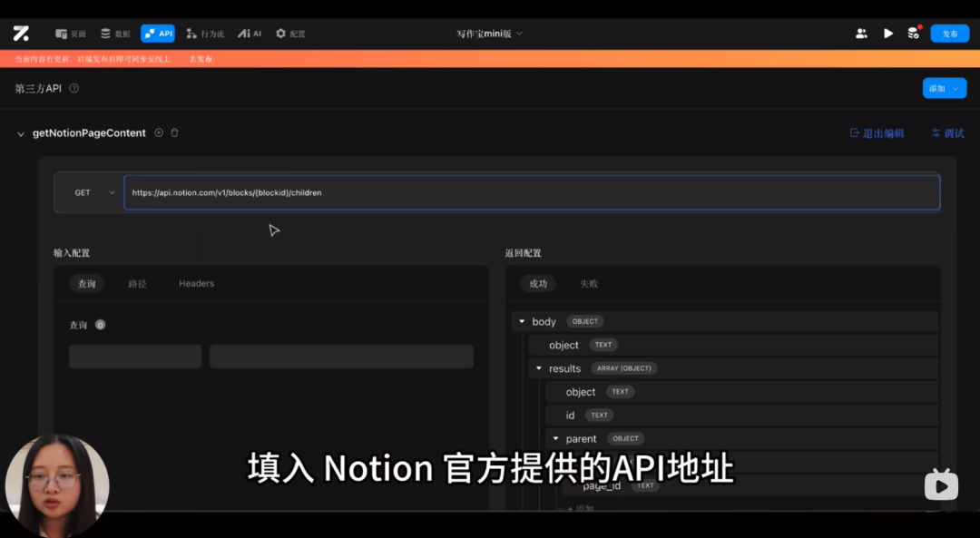
Task: Click the presenter webcam thumbnail
Action: 57,484
